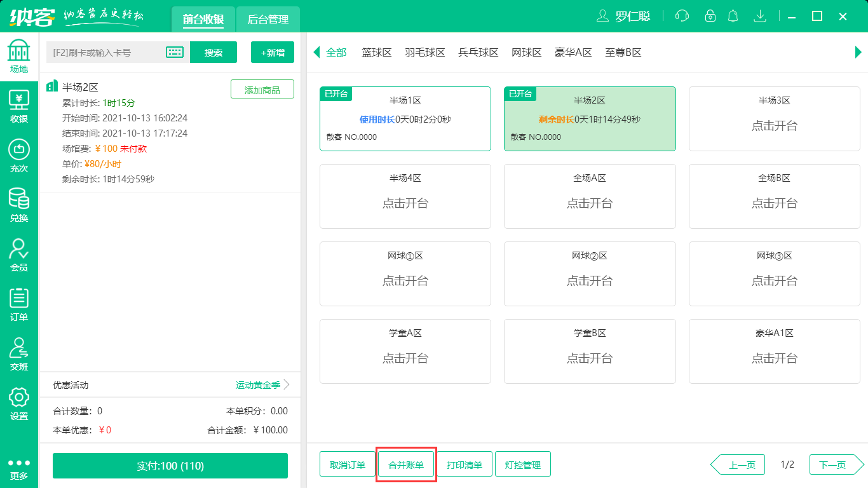Click the 添加商品 add product button
The height and width of the screenshot is (488, 868).
pos(262,90)
